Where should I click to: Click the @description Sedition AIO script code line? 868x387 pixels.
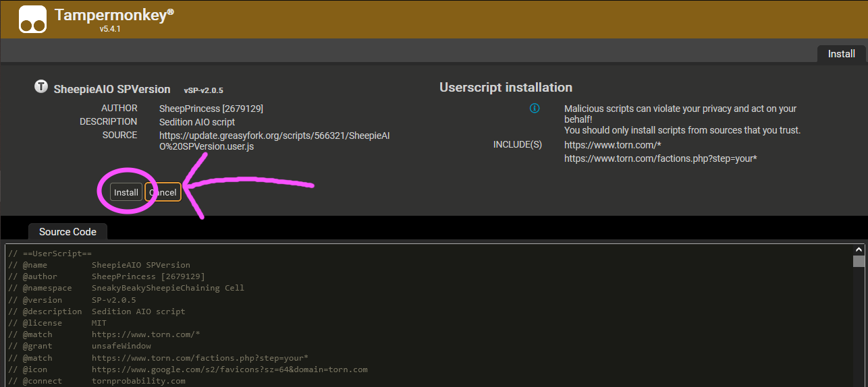[x=97, y=311]
